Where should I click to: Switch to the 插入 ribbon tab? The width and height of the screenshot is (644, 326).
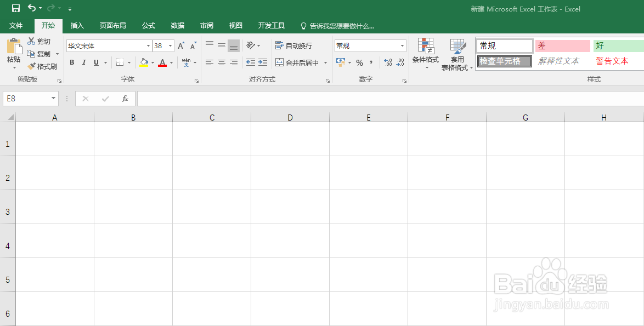tap(77, 25)
